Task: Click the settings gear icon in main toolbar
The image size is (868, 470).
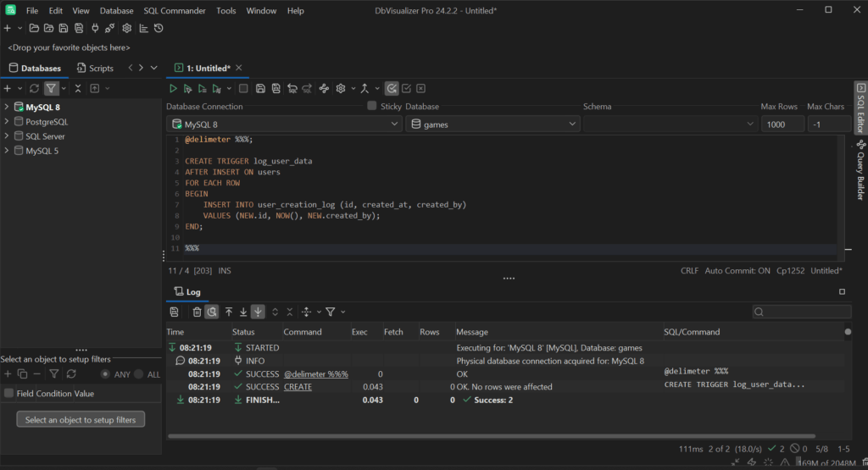Action: [x=126, y=28]
